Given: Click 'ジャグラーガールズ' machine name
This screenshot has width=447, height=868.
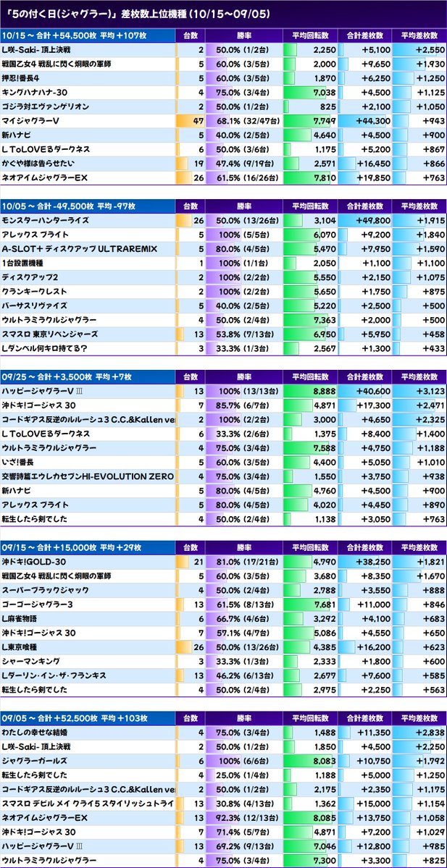Looking at the screenshot, I should coord(34,761).
